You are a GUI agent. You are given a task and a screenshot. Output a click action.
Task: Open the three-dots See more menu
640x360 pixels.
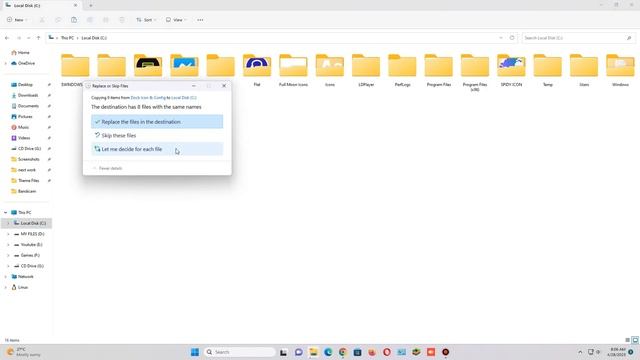point(200,20)
